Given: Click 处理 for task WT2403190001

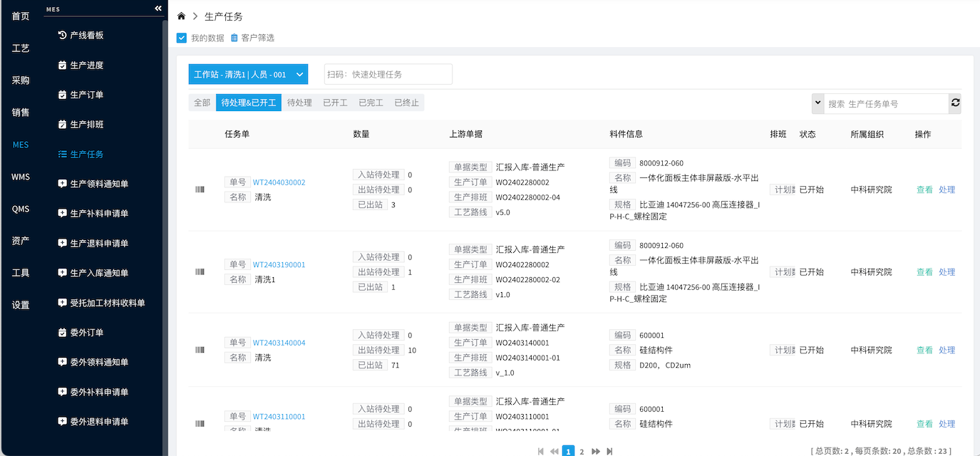Looking at the screenshot, I should click(947, 271).
